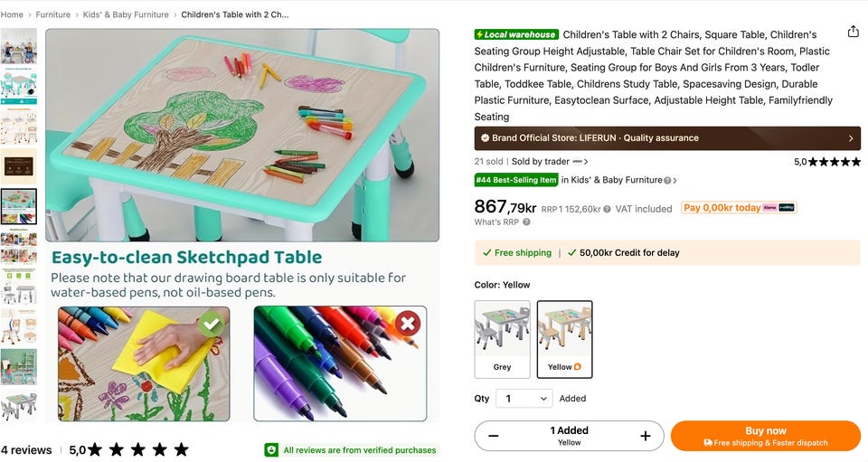Click the info icon next to RRP 1 152,60kr

click(x=608, y=209)
